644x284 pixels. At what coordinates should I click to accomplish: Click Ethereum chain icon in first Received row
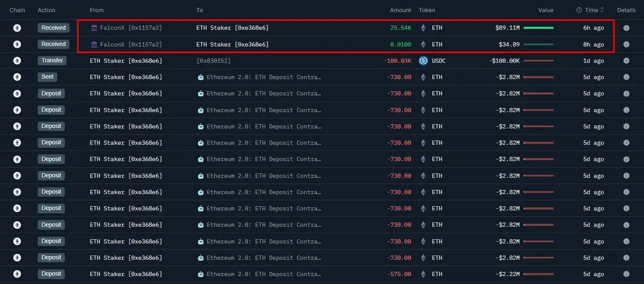17,28
